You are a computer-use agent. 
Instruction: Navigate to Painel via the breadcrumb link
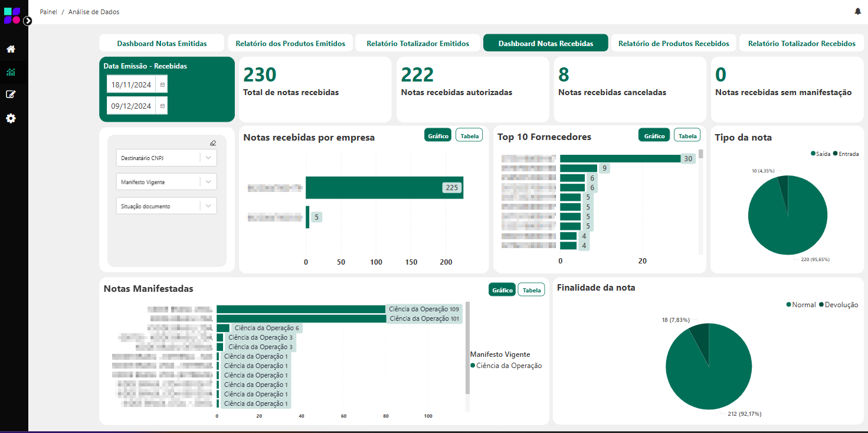pyautogui.click(x=47, y=11)
